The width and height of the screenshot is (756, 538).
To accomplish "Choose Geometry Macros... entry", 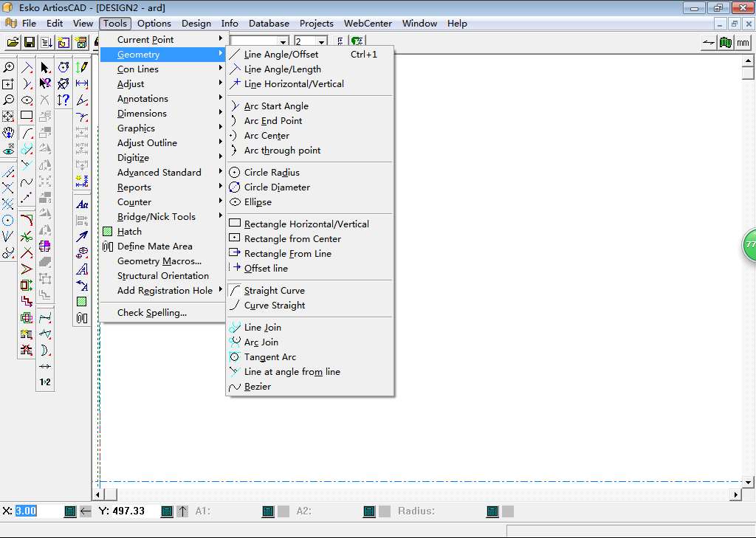I will point(159,261).
